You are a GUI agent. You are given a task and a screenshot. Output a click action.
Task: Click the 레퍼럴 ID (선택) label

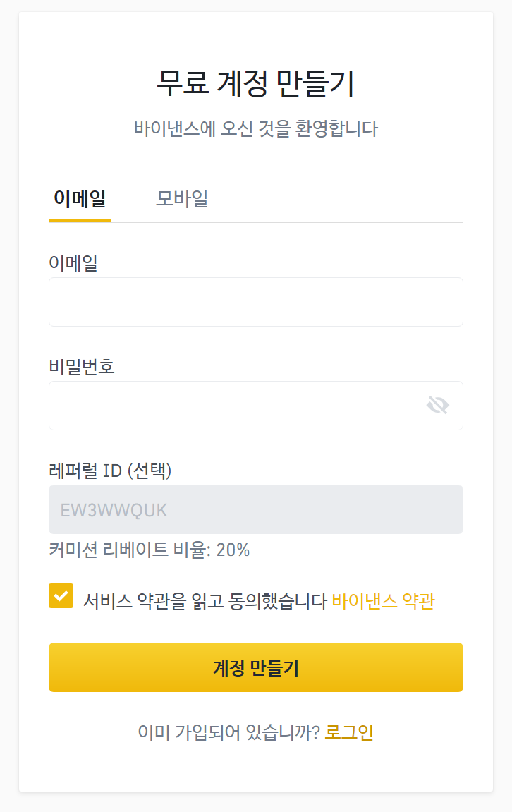click(110, 471)
